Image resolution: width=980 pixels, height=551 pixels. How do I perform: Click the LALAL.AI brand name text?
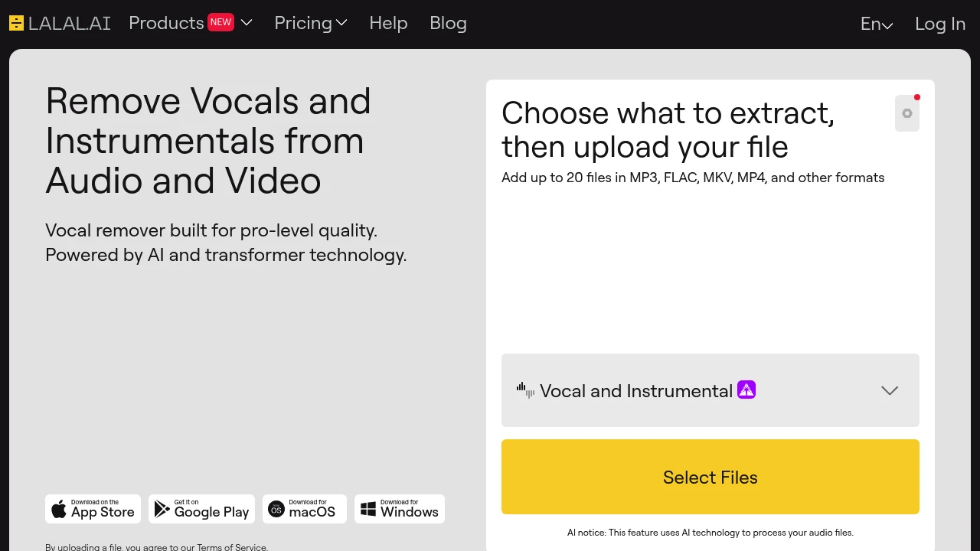click(70, 23)
